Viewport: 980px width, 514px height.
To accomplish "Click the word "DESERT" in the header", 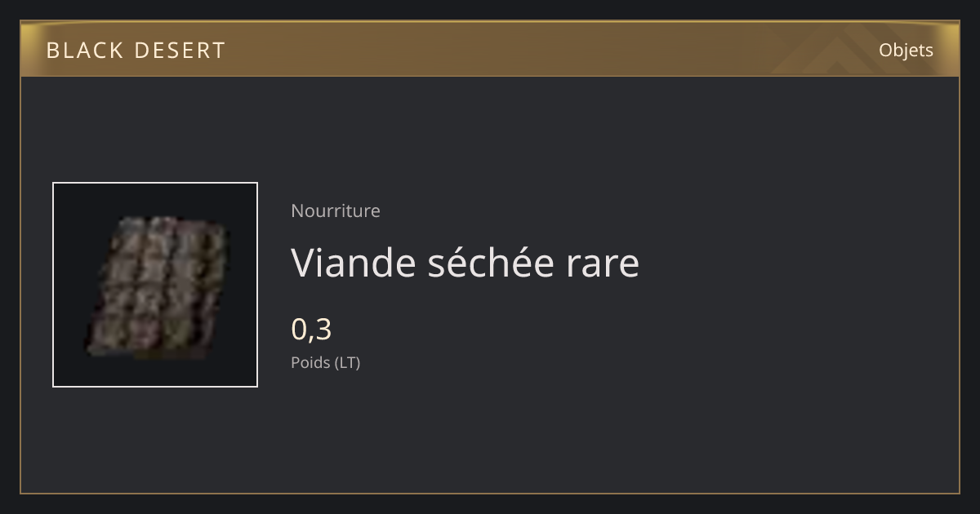I will 180,51.
